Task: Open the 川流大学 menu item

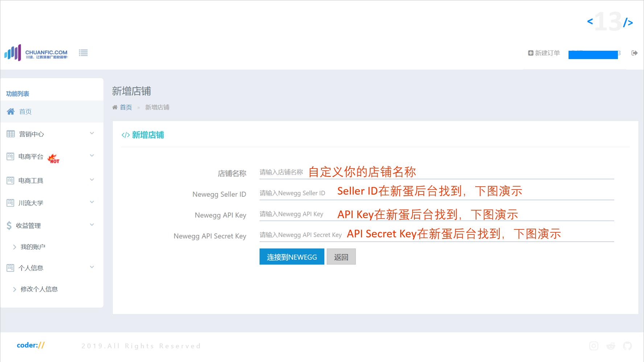Action: click(x=52, y=203)
